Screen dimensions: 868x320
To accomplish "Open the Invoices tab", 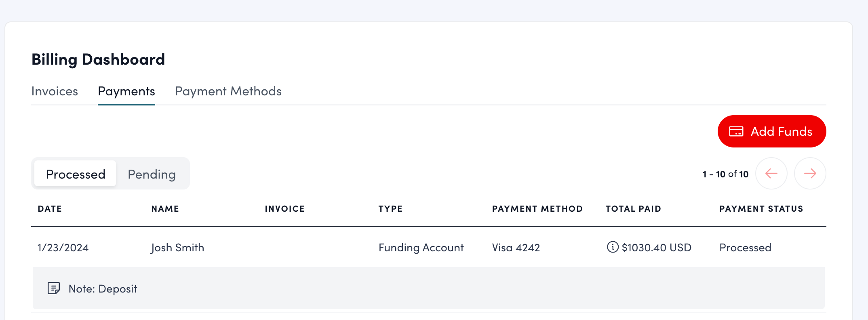I will [55, 91].
